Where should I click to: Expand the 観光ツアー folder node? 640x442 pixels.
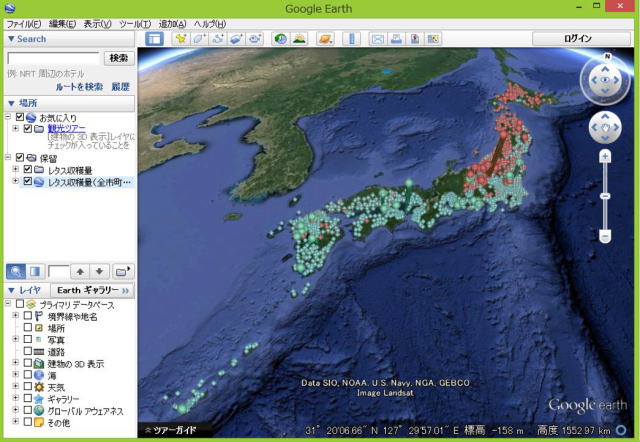tap(15, 129)
